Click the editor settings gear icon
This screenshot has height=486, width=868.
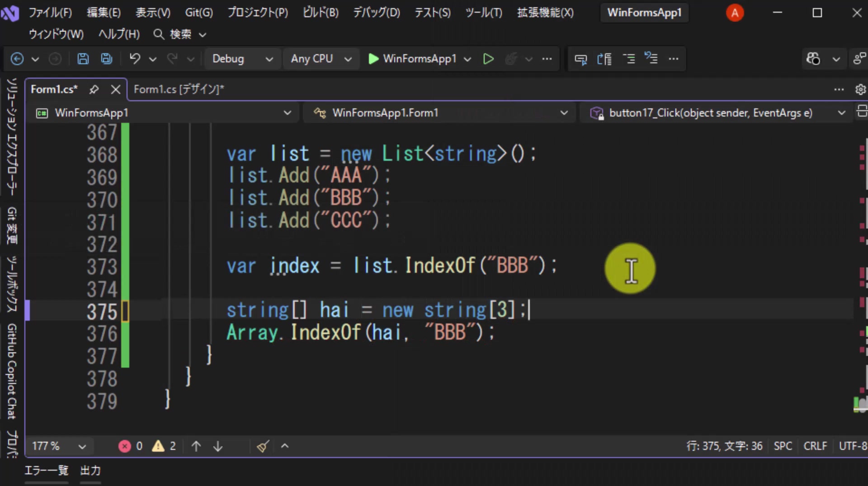(861, 89)
